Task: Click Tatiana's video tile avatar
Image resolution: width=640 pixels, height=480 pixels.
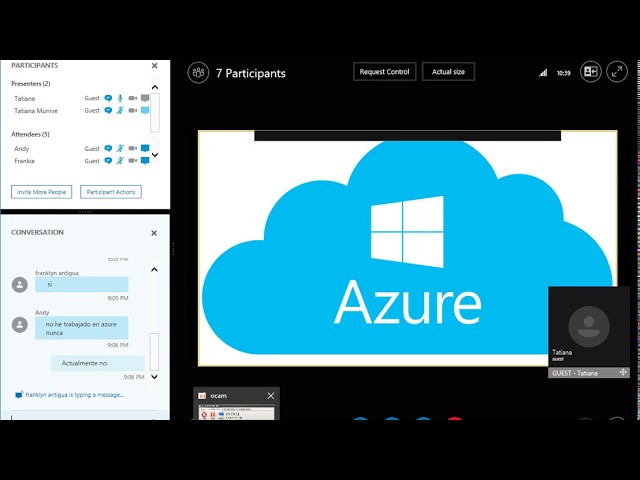Action: [x=589, y=327]
